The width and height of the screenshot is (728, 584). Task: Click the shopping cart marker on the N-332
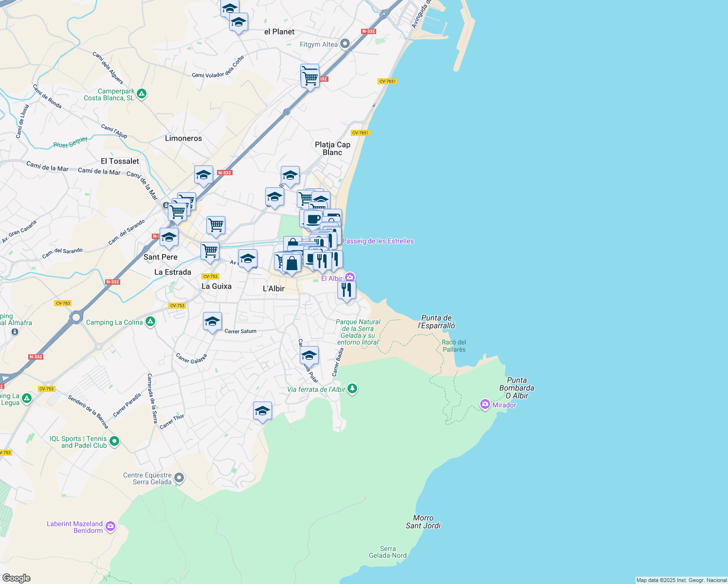click(310, 77)
